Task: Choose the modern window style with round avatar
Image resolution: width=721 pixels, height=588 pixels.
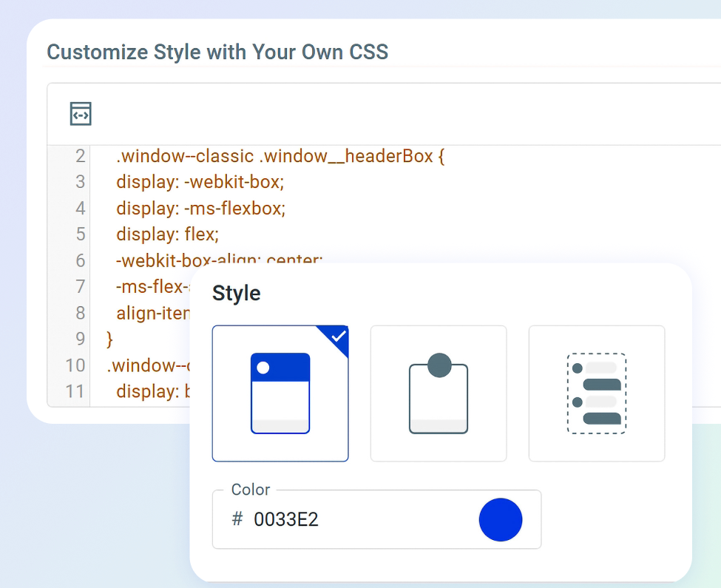Action: [x=439, y=393]
